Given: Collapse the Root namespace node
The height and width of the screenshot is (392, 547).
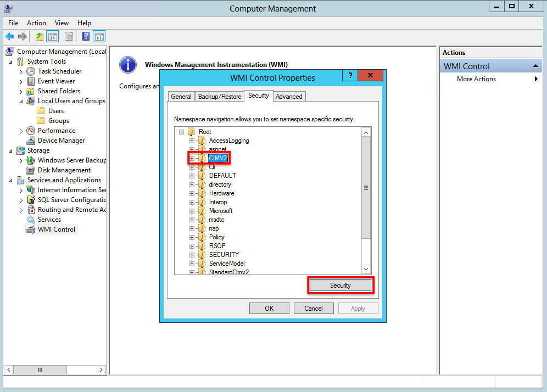Looking at the screenshot, I should (181, 132).
